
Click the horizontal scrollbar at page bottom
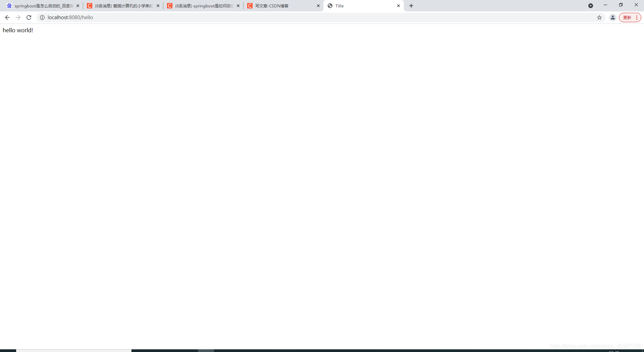pyautogui.click(x=74, y=351)
